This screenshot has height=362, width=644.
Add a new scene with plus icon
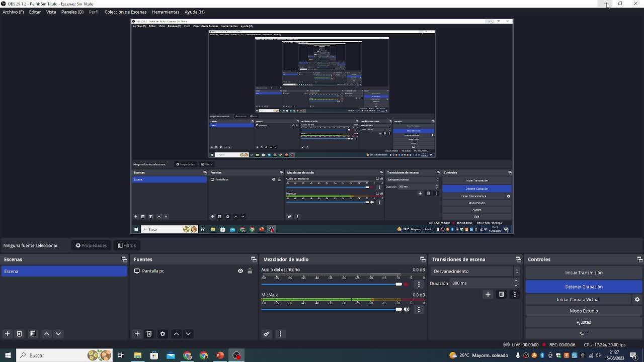click(x=7, y=334)
